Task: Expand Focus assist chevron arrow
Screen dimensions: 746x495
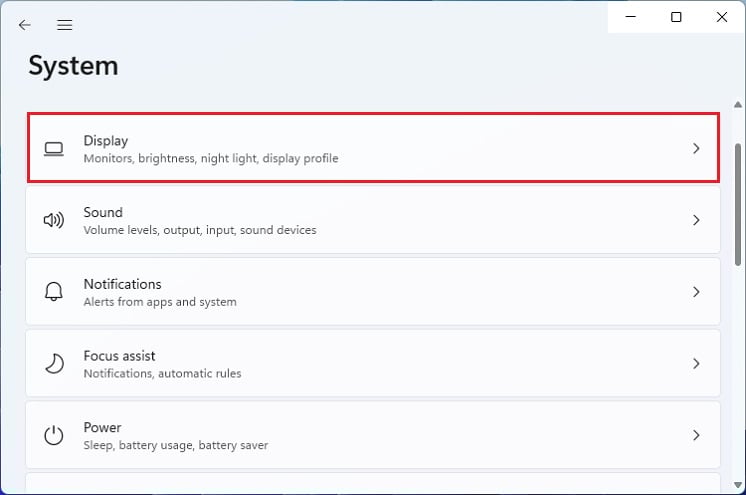Action: 696,364
